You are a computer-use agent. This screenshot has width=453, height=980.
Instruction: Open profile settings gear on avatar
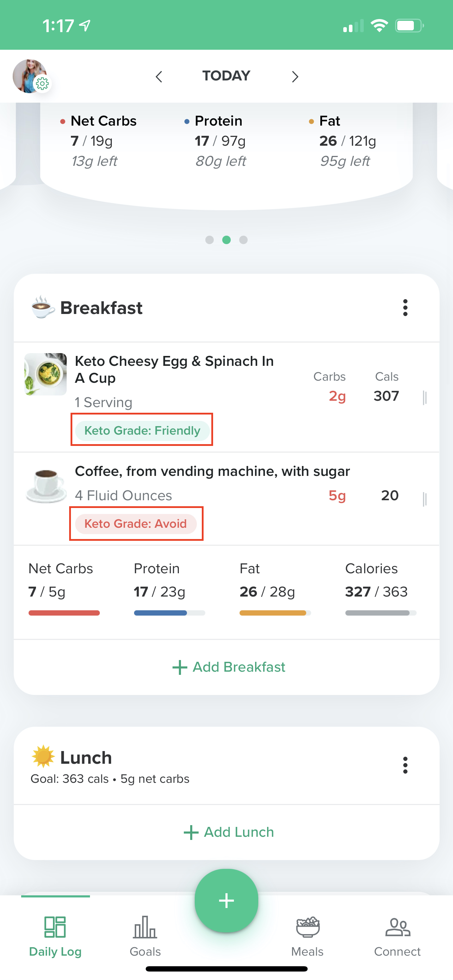point(42,83)
